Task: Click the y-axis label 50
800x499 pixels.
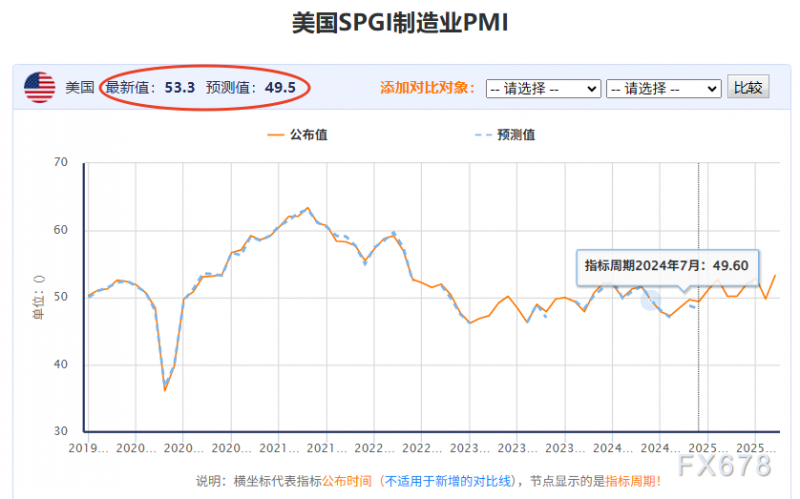Action: click(61, 297)
